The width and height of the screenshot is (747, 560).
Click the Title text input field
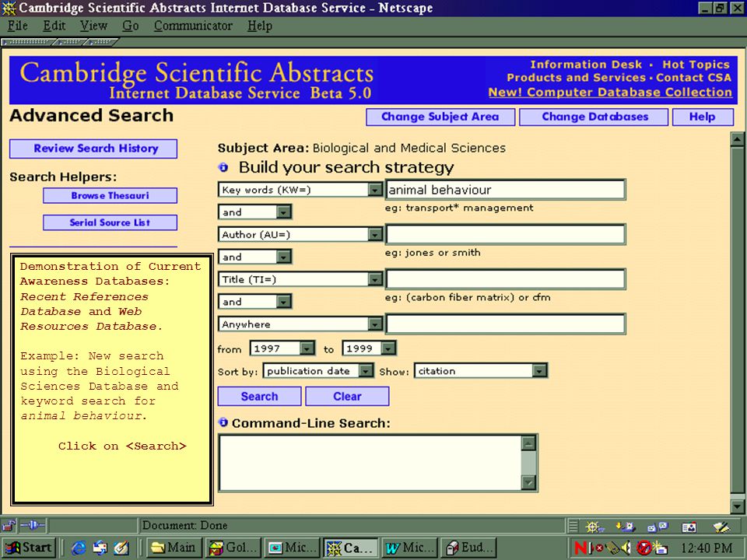pos(506,279)
